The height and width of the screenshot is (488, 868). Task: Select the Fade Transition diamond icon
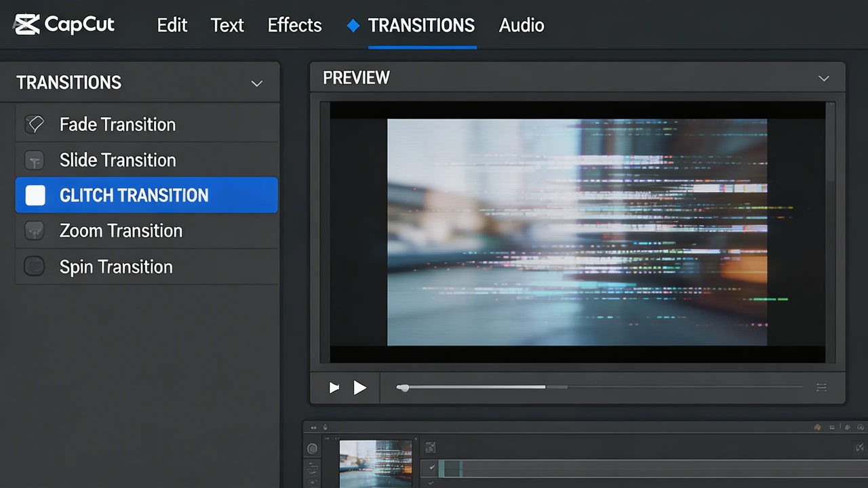35,124
